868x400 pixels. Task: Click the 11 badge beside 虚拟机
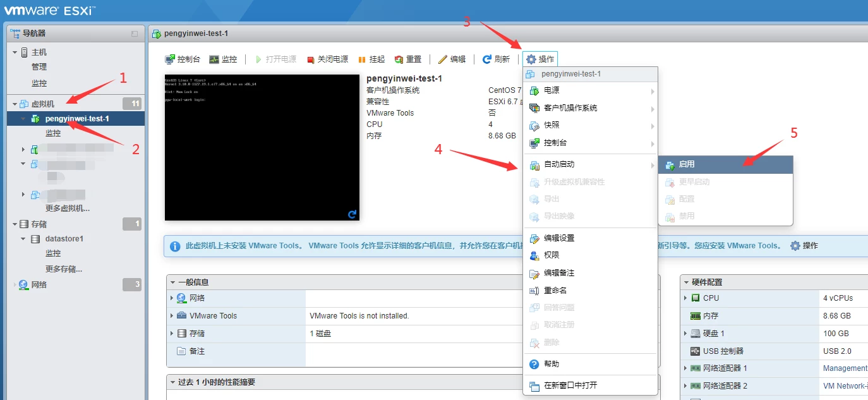133,104
